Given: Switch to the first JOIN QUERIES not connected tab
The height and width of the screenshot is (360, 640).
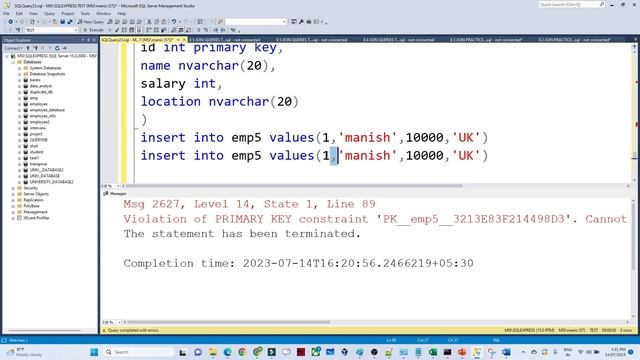Looking at the screenshot, I should (x=225, y=40).
